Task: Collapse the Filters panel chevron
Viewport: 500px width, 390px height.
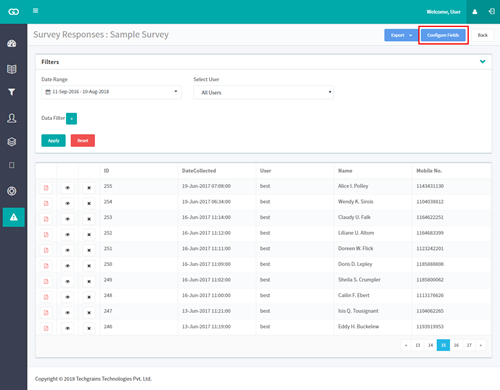Action: click(482, 62)
